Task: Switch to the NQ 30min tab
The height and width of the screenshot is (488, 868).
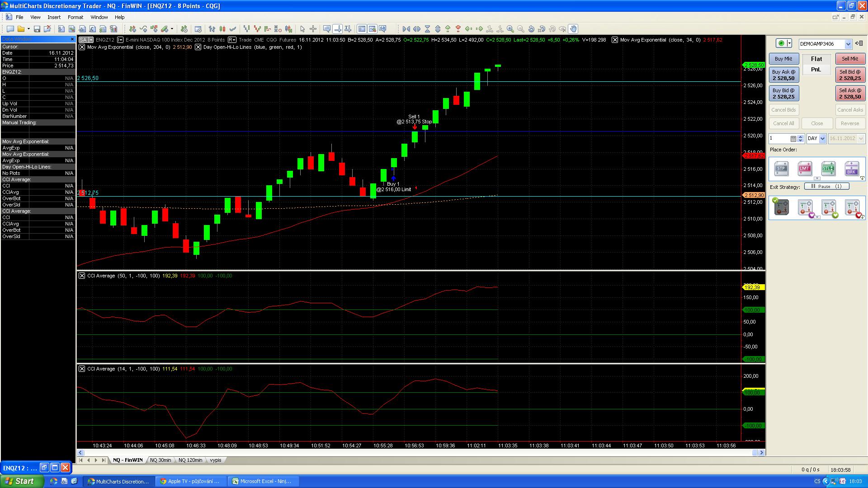Action: 160,460
